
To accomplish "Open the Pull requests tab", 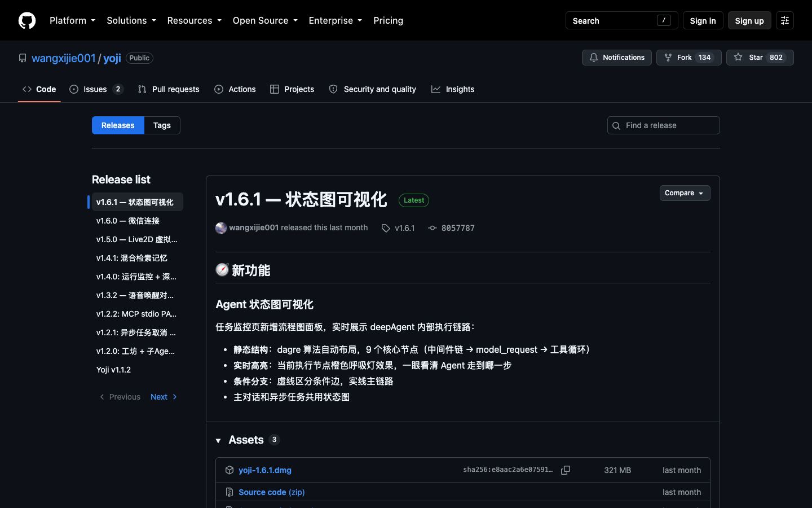I will tap(169, 89).
